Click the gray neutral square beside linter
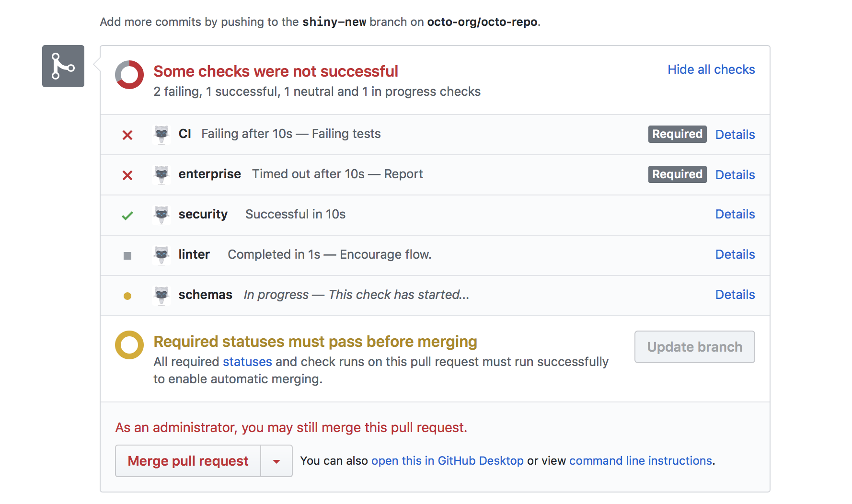Screen dimensions: 852x504 click(x=127, y=256)
